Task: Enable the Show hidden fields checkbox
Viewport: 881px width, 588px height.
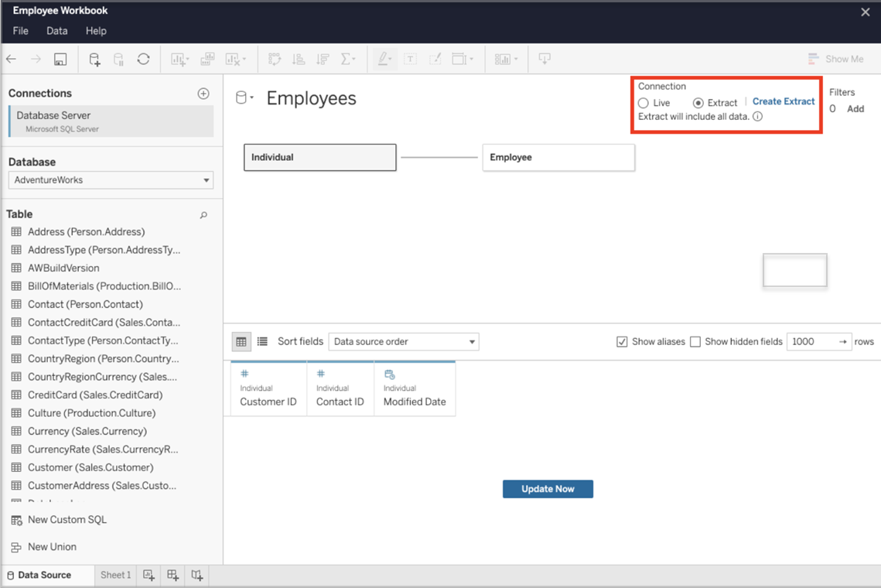Action: coord(695,341)
